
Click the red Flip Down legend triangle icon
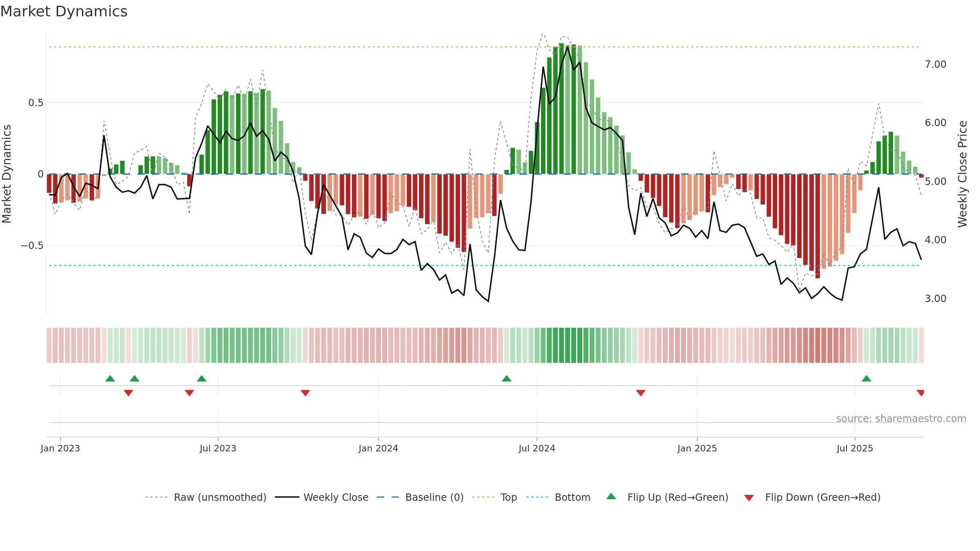[x=749, y=498]
